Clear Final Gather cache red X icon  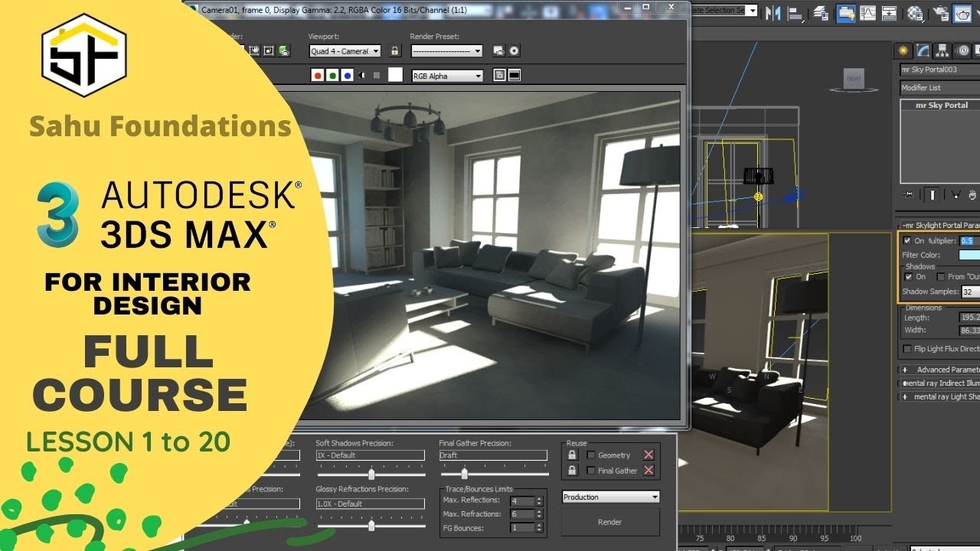click(648, 471)
